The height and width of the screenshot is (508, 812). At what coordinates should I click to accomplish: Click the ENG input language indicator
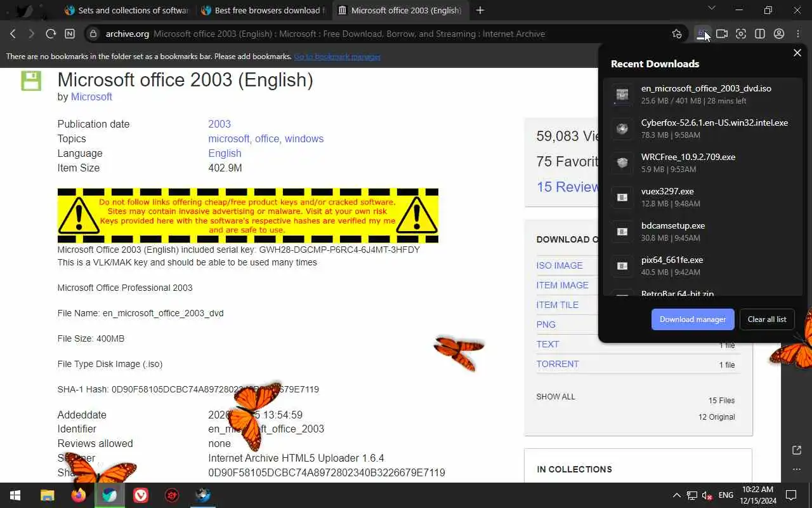point(726,495)
